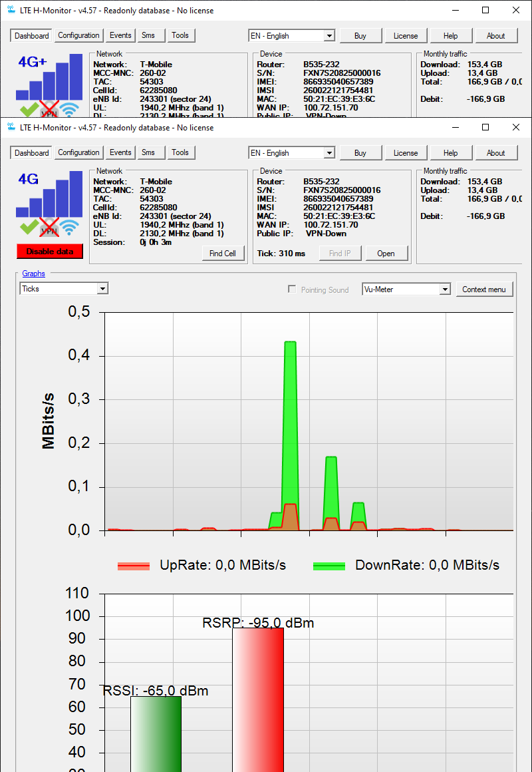Click the License button in back window
The width and height of the screenshot is (532, 772).
pyautogui.click(x=406, y=35)
